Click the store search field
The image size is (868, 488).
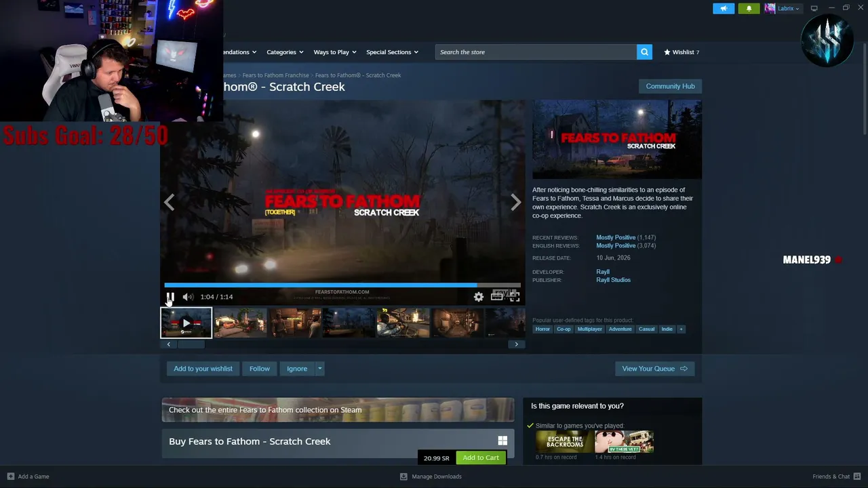(x=536, y=52)
